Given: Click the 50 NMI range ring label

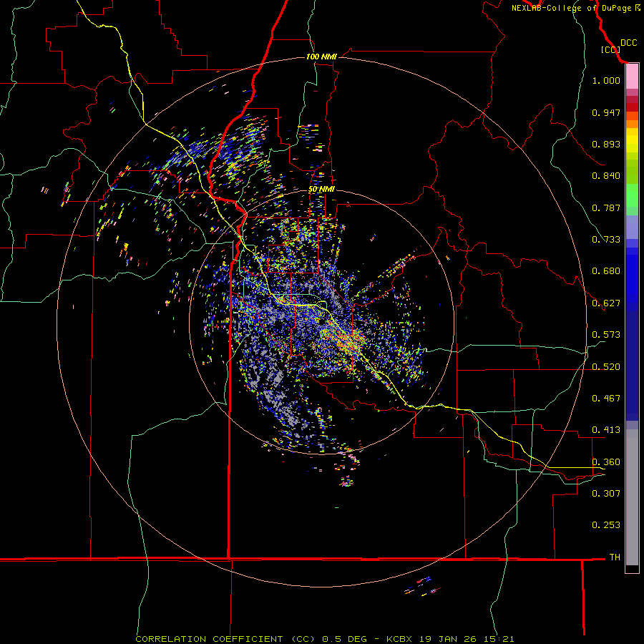Looking at the screenshot, I should point(321,189).
